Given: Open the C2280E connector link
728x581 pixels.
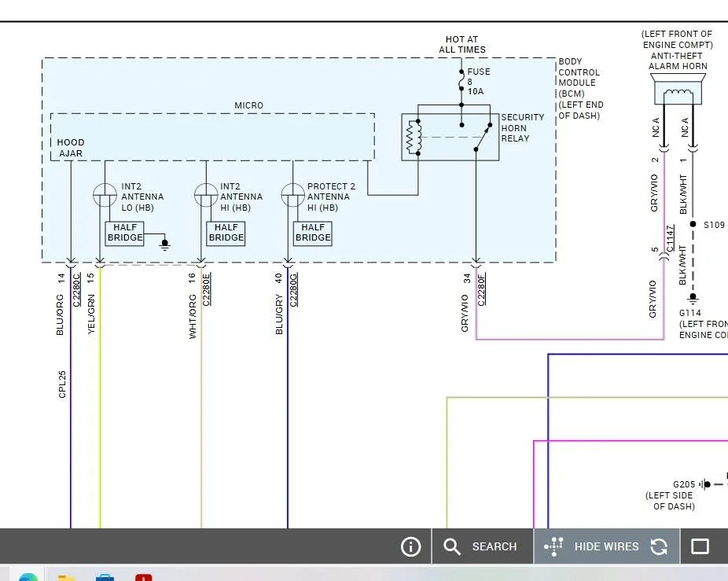Looking at the screenshot, I should click(206, 290).
